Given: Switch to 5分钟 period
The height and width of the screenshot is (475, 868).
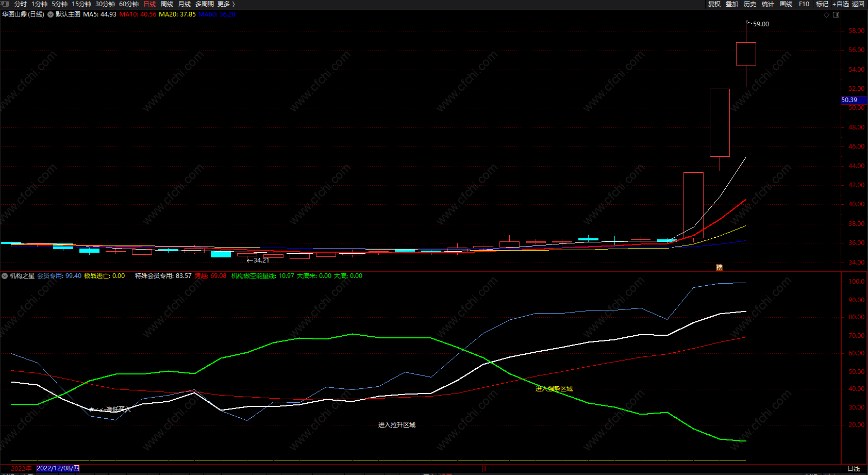Looking at the screenshot, I should (x=59, y=4).
